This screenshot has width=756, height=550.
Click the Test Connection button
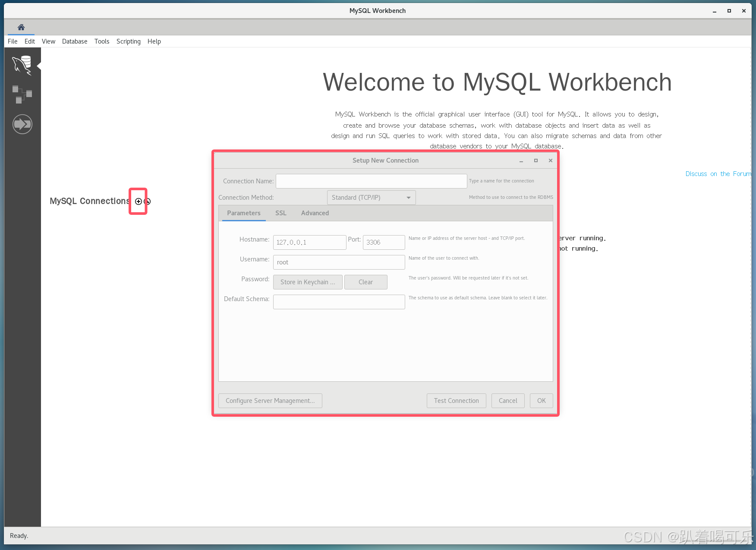click(457, 401)
